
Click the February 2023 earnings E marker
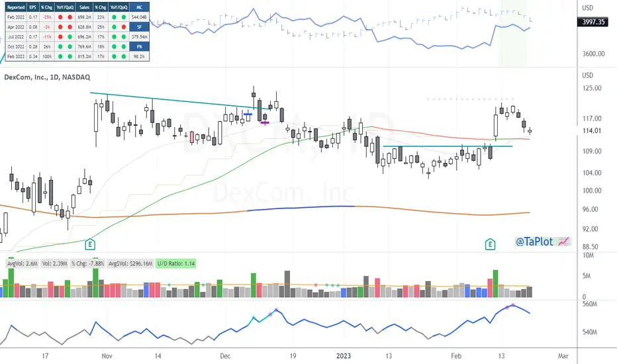pyautogui.click(x=490, y=244)
